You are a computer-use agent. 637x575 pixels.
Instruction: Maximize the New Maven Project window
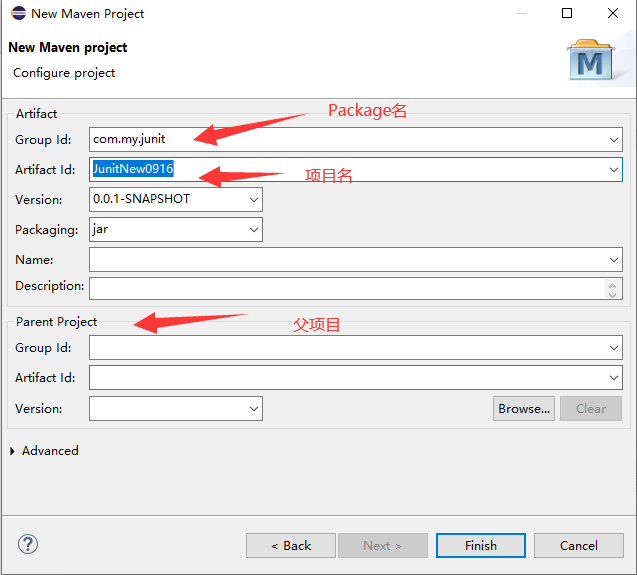click(567, 13)
